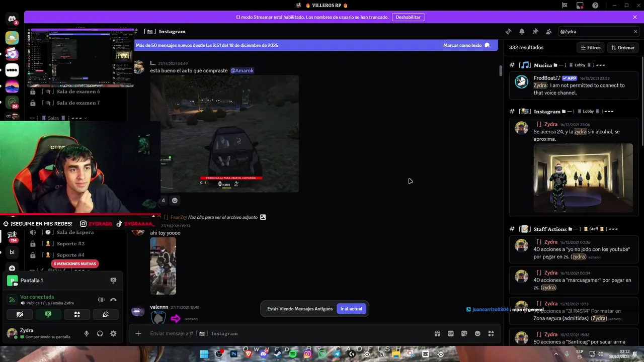Collapse the Salas channel category
Viewport: 644px width, 362px height.
[58, 118]
